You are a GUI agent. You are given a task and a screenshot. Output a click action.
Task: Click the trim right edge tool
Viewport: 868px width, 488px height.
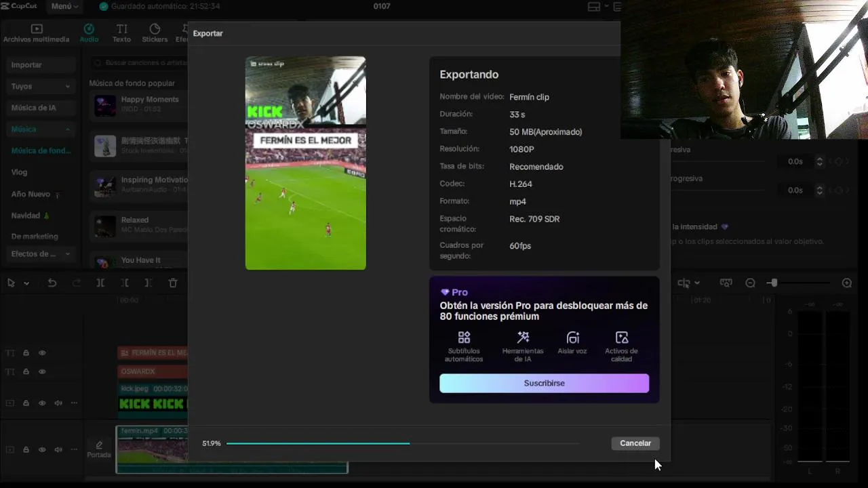point(149,283)
